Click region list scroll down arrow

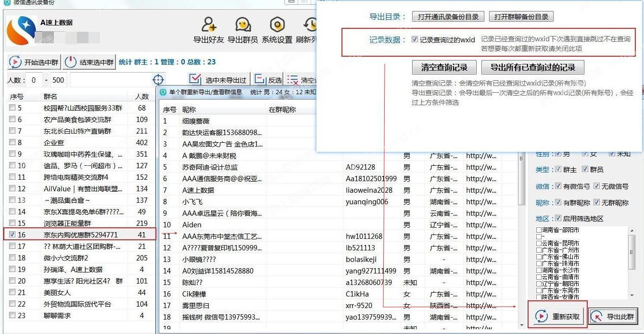pos(632,295)
